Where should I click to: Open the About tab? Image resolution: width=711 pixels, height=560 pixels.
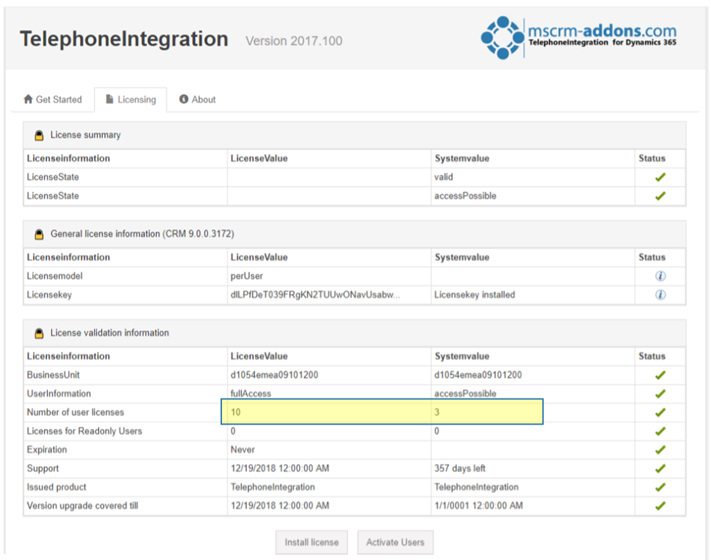(198, 99)
